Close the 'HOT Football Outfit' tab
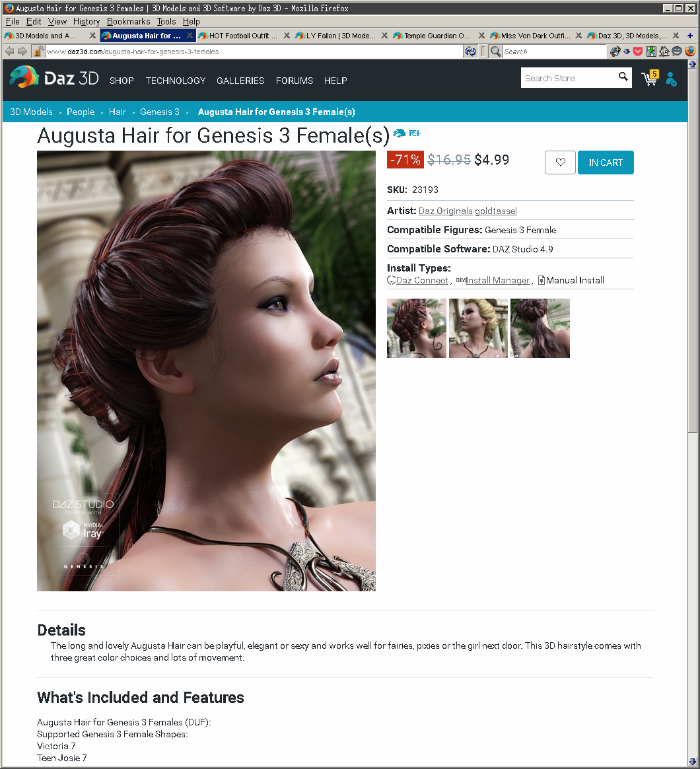The width and height of the screenshot is (700, 769). click(x=287, y=35)
